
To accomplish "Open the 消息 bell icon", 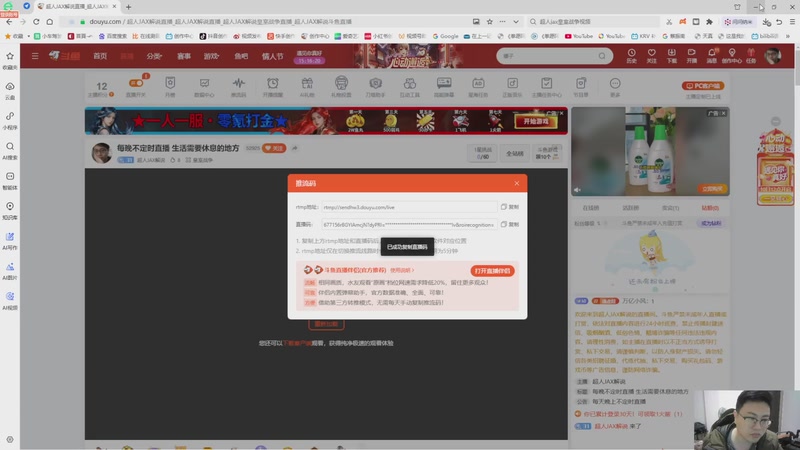I will pos(711,56).
